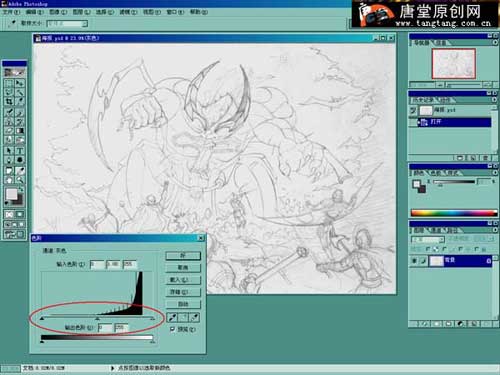Open the Layers palette flyout menu arrow
500x375 pixels.
click(x=495, y=230)
